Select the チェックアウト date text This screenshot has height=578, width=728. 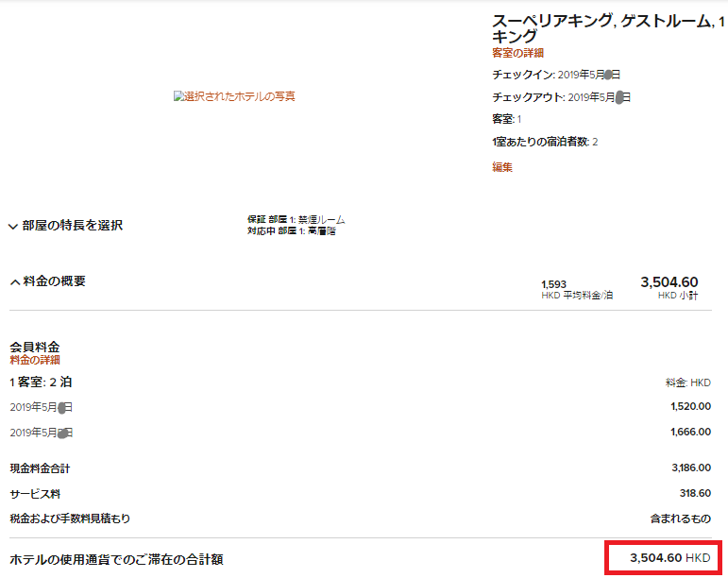(x=561, y=97)
